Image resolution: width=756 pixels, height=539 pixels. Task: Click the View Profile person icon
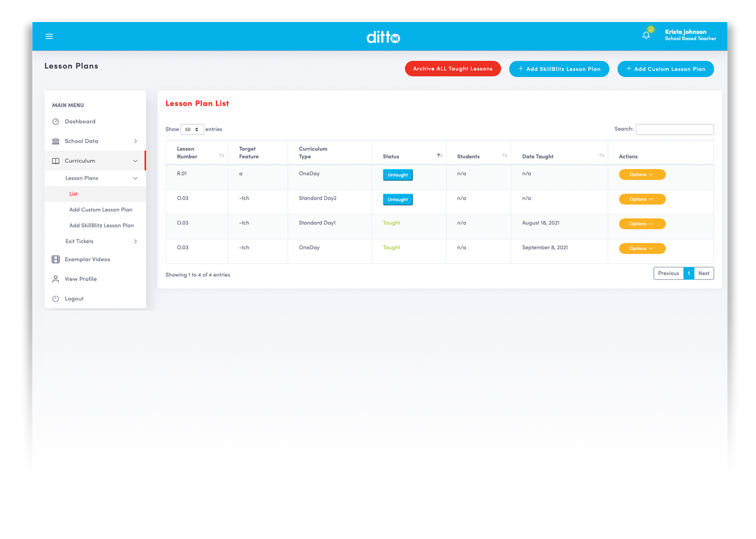tap(55, 279)
